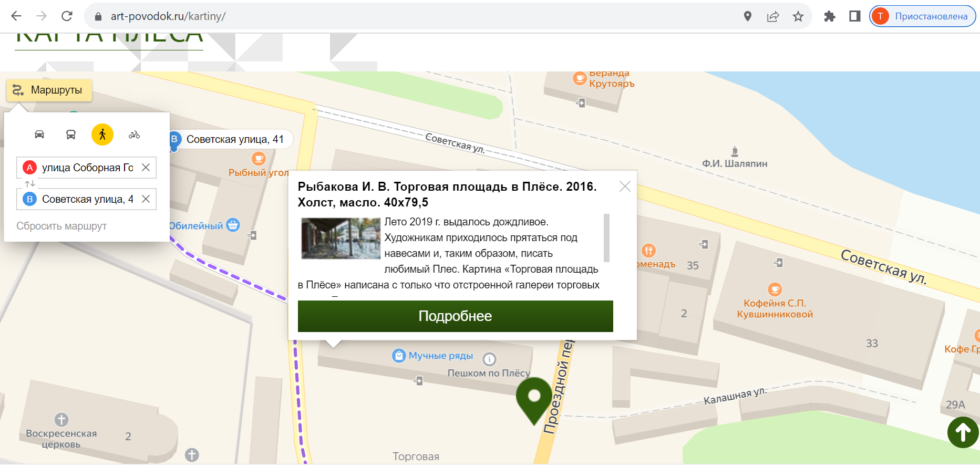Go back to the previous page

16,16
